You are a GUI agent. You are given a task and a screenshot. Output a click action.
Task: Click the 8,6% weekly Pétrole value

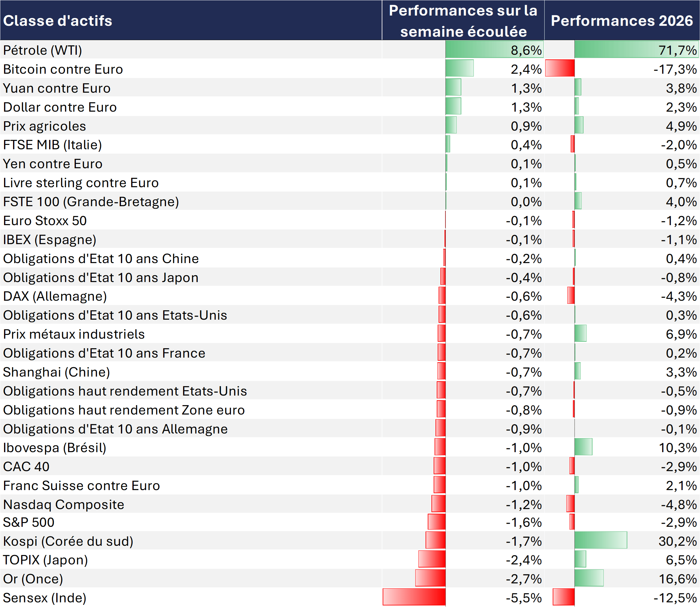pos(526,50)
